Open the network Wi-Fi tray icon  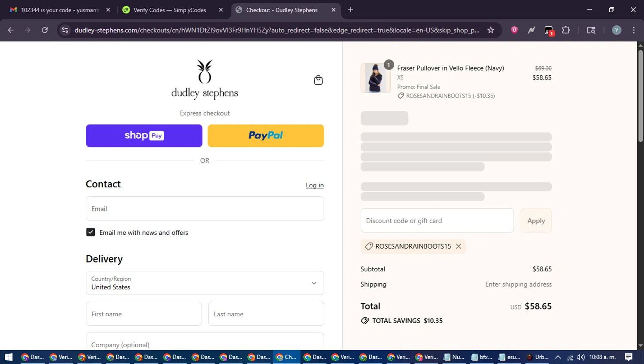click(570, 357)
